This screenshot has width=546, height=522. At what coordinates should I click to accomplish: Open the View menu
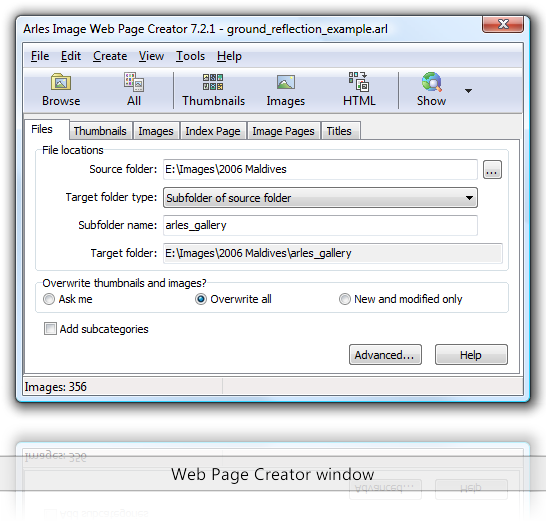(151, 56)
